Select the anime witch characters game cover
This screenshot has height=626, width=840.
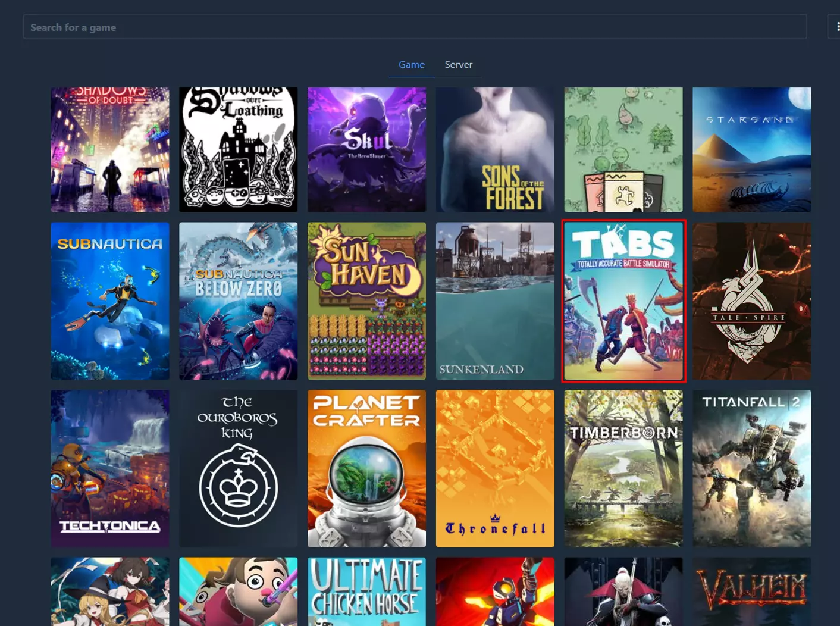[110, 591]
